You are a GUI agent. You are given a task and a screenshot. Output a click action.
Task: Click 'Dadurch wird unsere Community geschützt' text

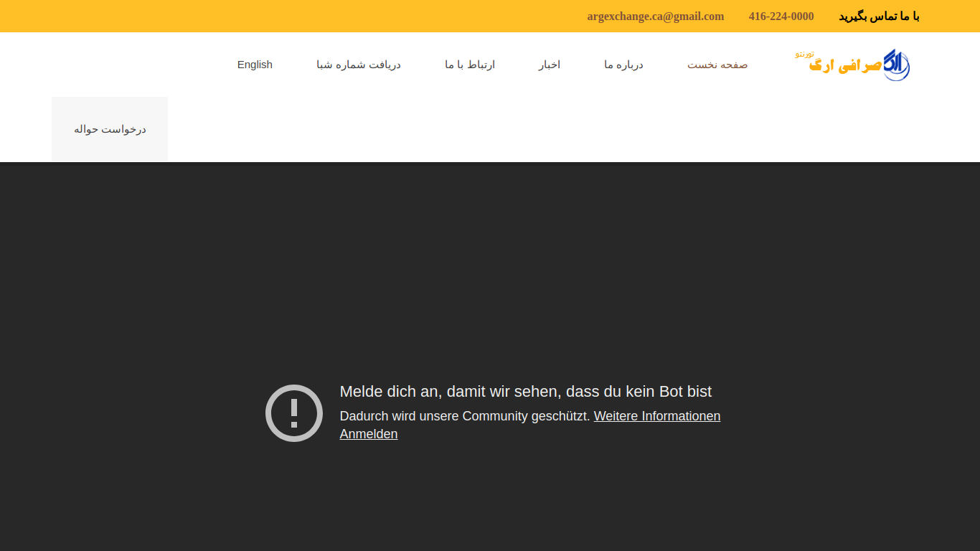tap(465, 416)
